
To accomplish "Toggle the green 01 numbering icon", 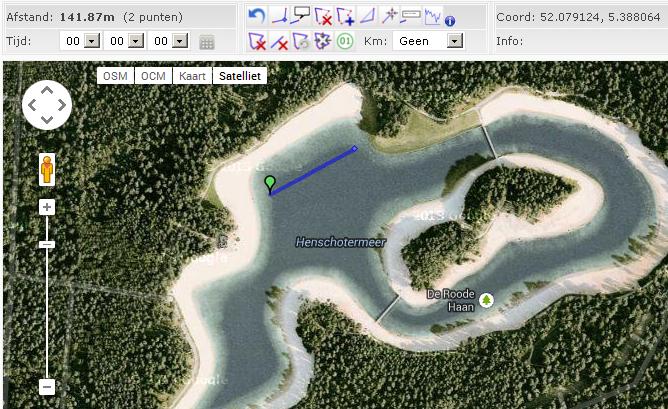I will tap(345, 41).
